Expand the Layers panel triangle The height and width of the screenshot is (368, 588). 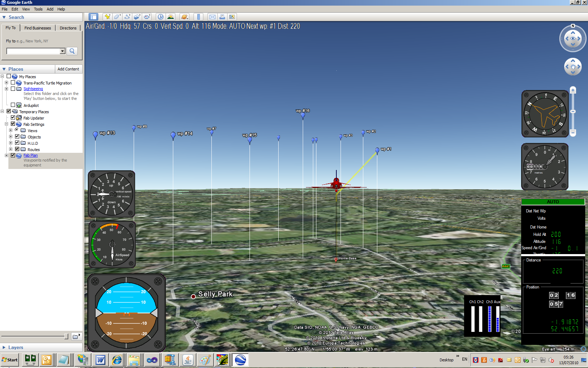pyautogui.click(x=4, y=347)
